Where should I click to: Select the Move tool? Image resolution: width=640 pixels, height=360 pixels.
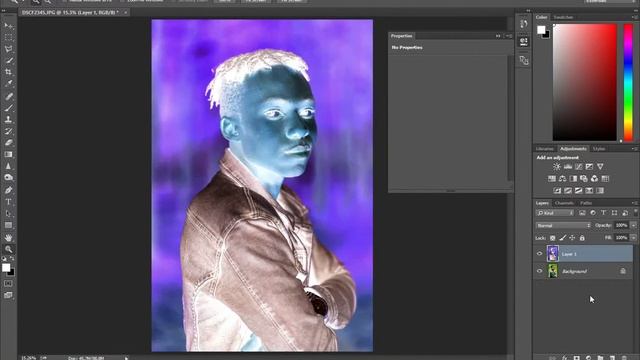tap(9, 26)
